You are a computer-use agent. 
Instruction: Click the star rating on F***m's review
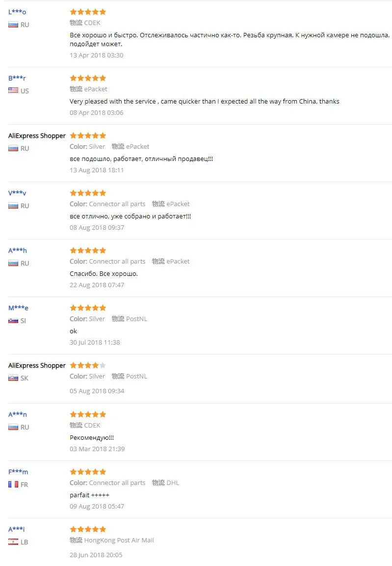(x=88, y=472)
